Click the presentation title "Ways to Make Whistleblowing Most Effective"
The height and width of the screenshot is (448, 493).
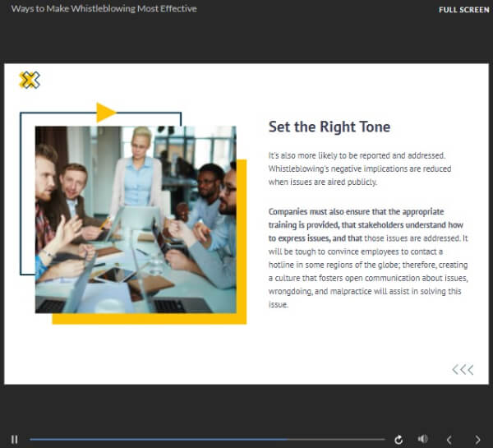pos(104,9)
